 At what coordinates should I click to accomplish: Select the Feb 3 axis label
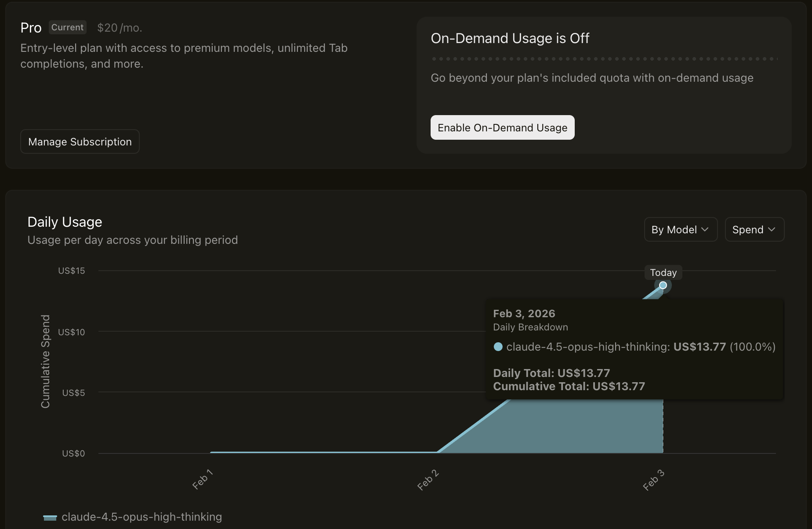(x=653, y=479)
